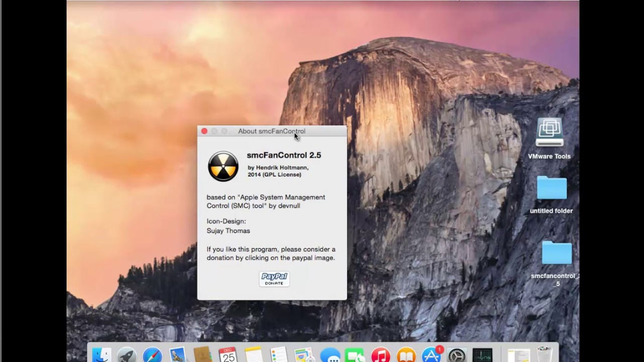Screen dimensions: 644x362
Task: Click the "Sujay Thomas" credit text
Action: pyautogui.click(x=228, y=231)
